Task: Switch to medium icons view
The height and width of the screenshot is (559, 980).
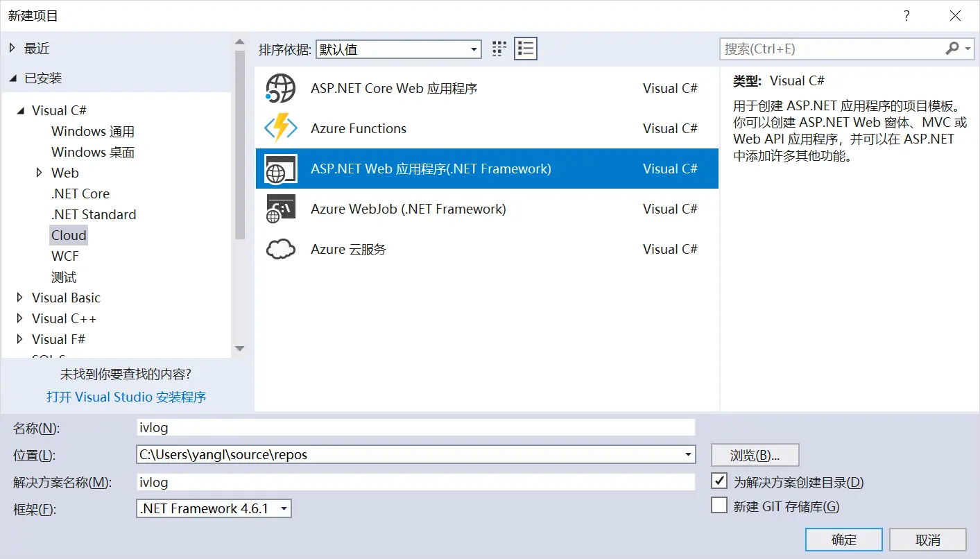Action: [499, 49]
